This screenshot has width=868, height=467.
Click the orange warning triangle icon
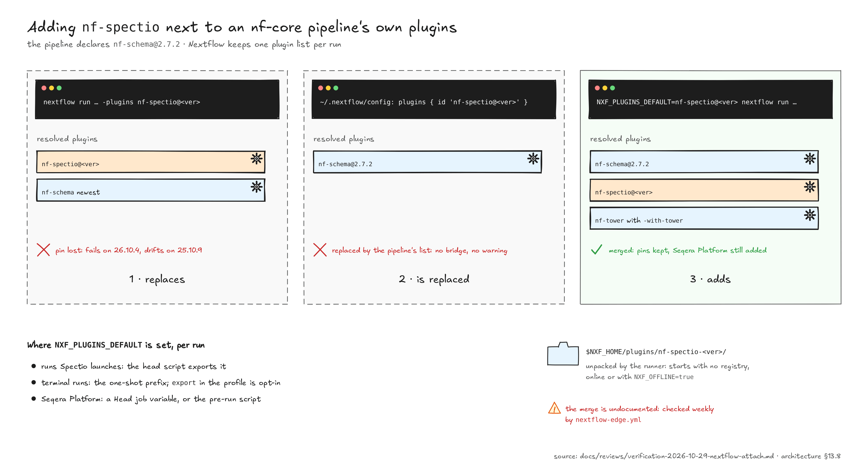point(554,408)
